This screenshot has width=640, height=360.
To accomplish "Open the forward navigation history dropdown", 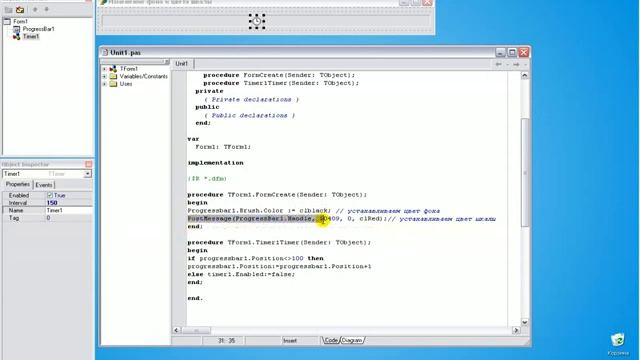I will coord(525,64).
